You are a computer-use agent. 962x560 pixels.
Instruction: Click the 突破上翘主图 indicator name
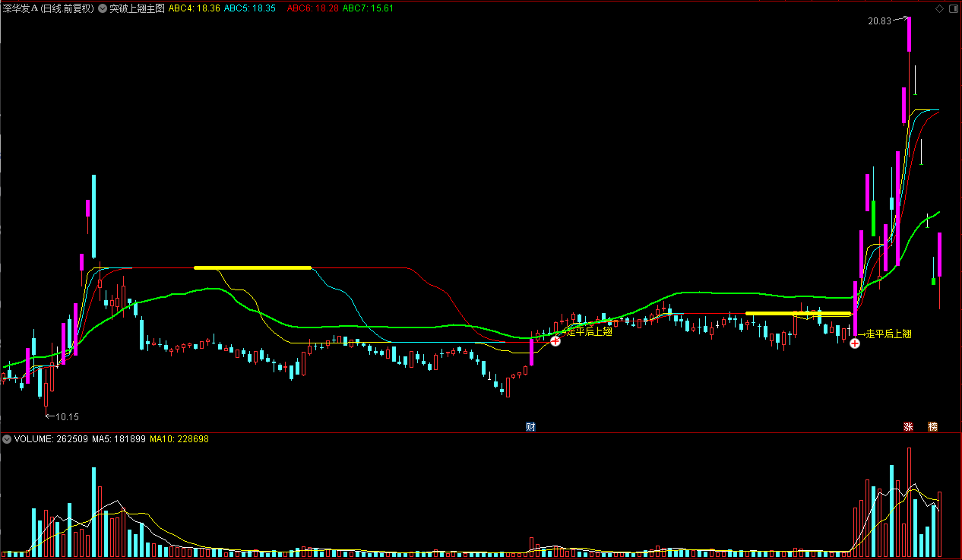[137, 8]
